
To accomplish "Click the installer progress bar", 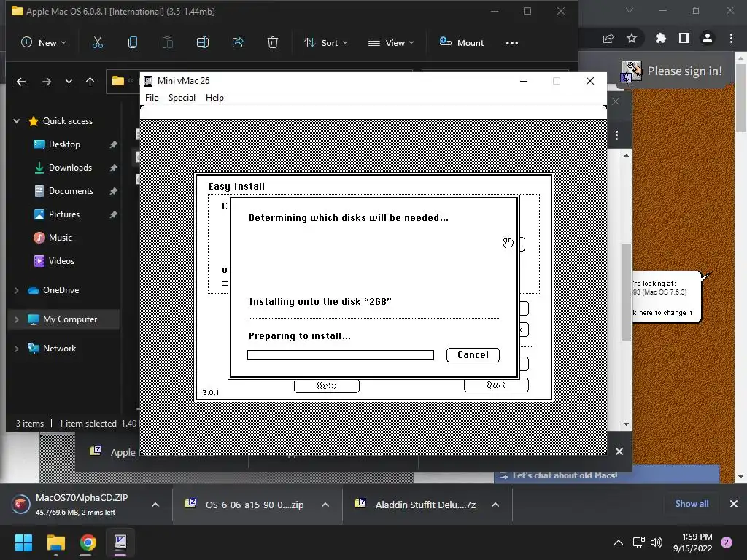I will point(340,355).
